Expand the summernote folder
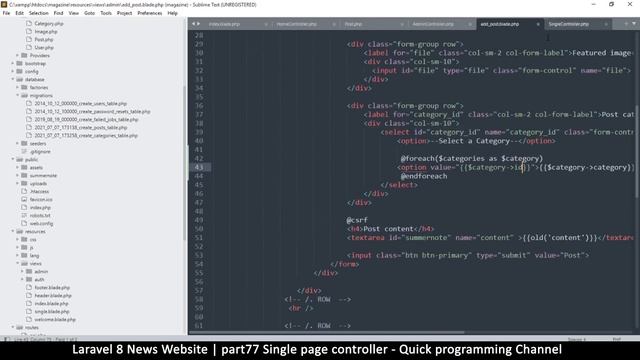The height and width of the screenshot is (360, 640). (18, 176)
